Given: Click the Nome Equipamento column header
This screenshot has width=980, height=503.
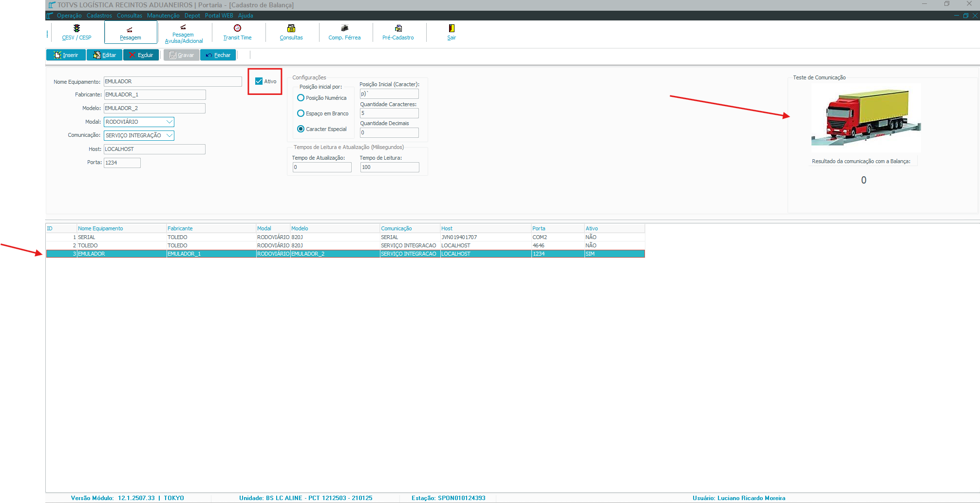Looking at the screenshot, I should pyautogui.click(x=121, y=228).
